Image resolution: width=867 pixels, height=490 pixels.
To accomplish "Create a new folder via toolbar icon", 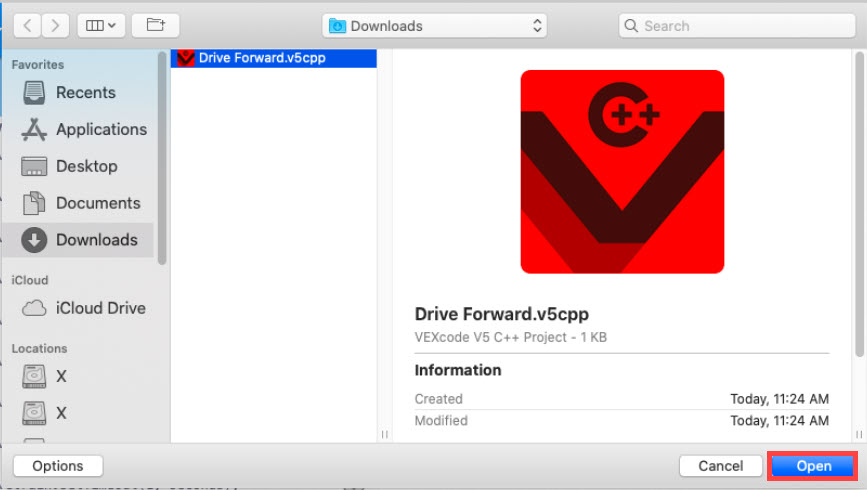I will pyautogui.click(x=155, y=25).
